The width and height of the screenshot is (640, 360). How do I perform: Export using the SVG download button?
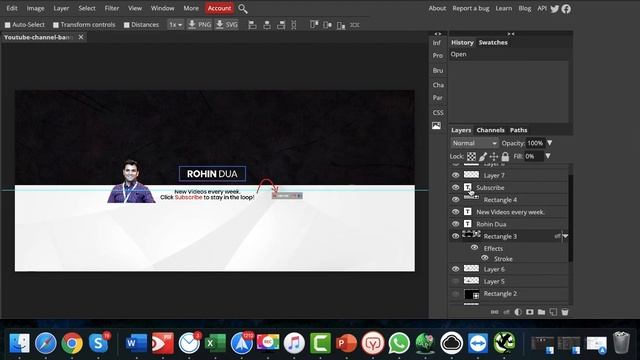pos(227,24)
